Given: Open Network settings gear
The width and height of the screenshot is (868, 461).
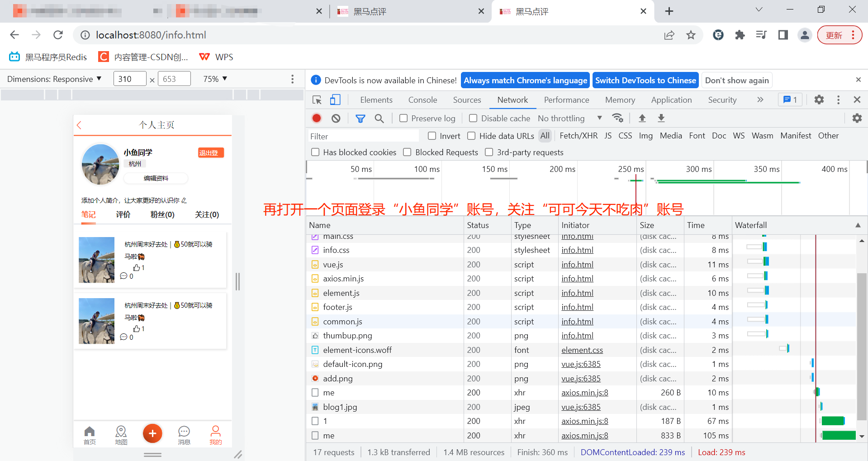Looking at the screenshot, I should (x=857, y=118).
